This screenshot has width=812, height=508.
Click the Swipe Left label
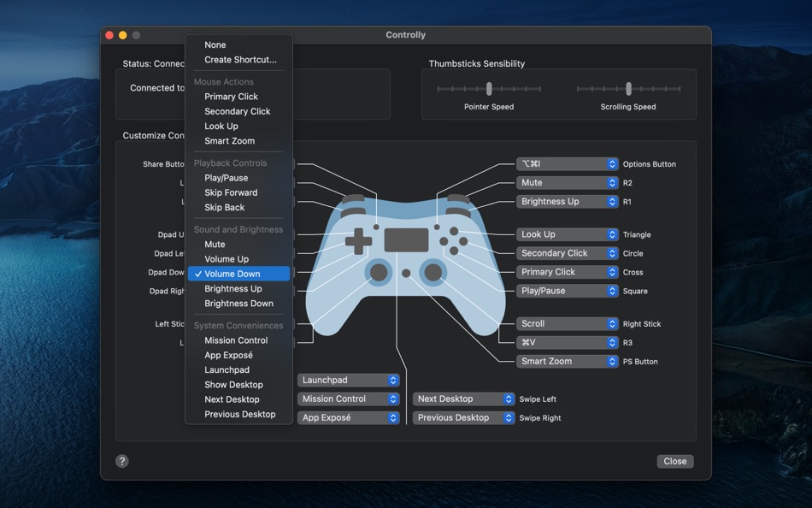coord(538,399)
